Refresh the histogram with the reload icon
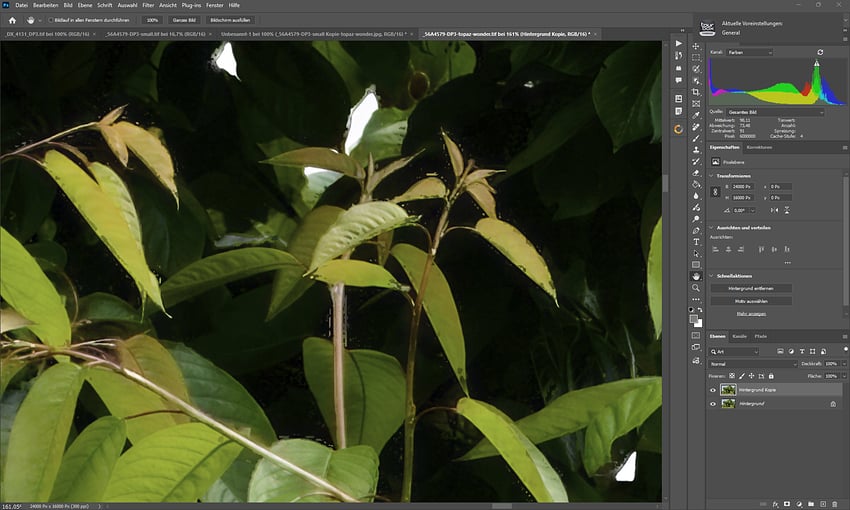Screen dimensions: 850x510 click(820, 52)
